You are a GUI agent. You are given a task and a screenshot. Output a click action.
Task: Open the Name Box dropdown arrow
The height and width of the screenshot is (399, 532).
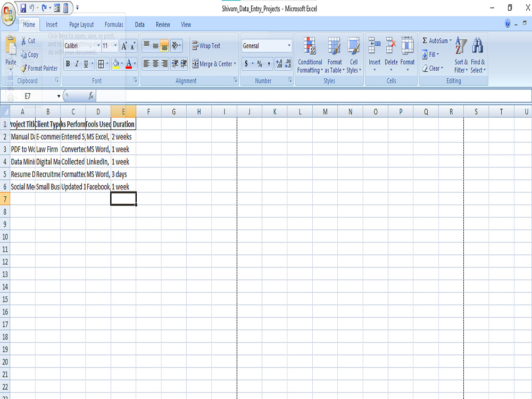(59, 96)
